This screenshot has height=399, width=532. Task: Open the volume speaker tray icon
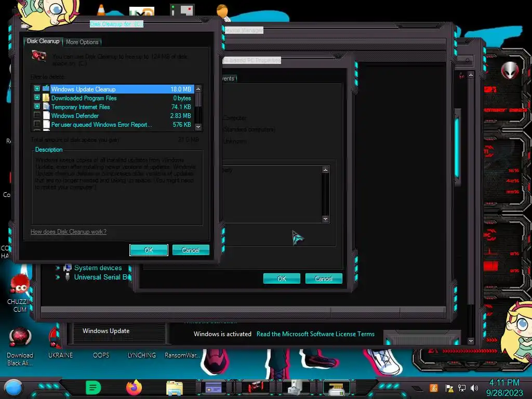click(x=474, y=388)
